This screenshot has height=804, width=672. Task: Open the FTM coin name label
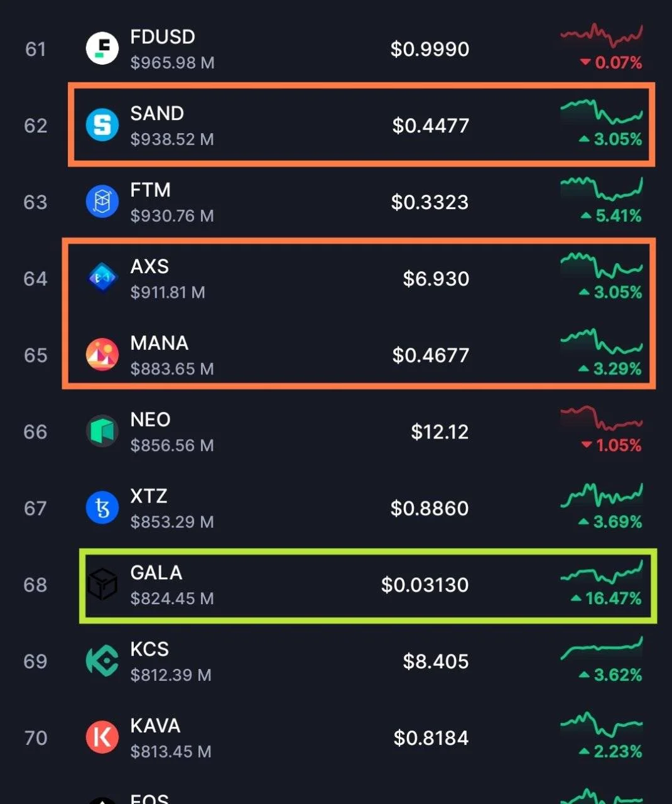pyautogui.click(x=150, y=190)
